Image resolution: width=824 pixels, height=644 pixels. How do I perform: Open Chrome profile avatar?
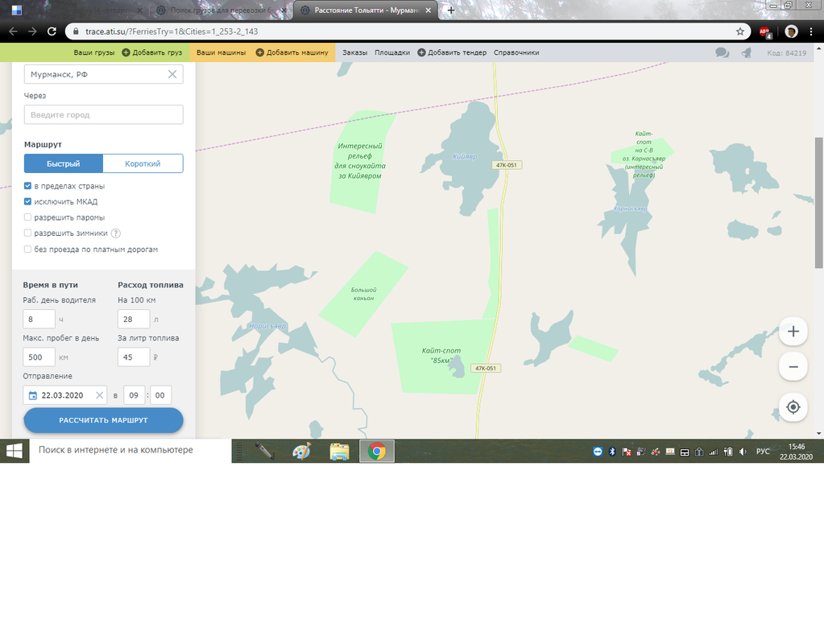pyautogui.click(x=791, y=31)
